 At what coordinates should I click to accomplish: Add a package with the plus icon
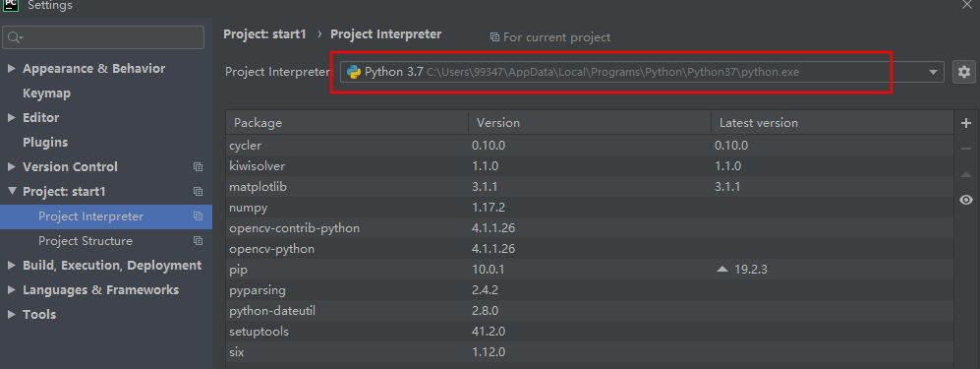[x=965, y=123]
